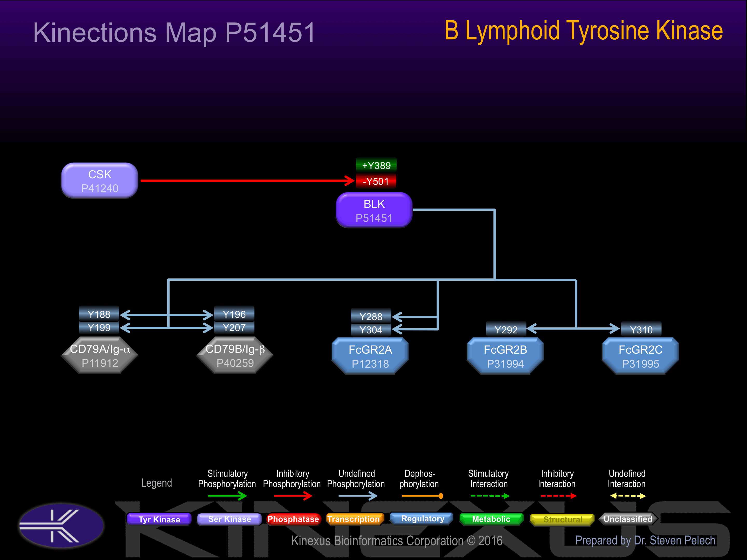Click the yellow dashed Undefined Interaction arrow
This screenshot has width=747, height=560.
628,496
